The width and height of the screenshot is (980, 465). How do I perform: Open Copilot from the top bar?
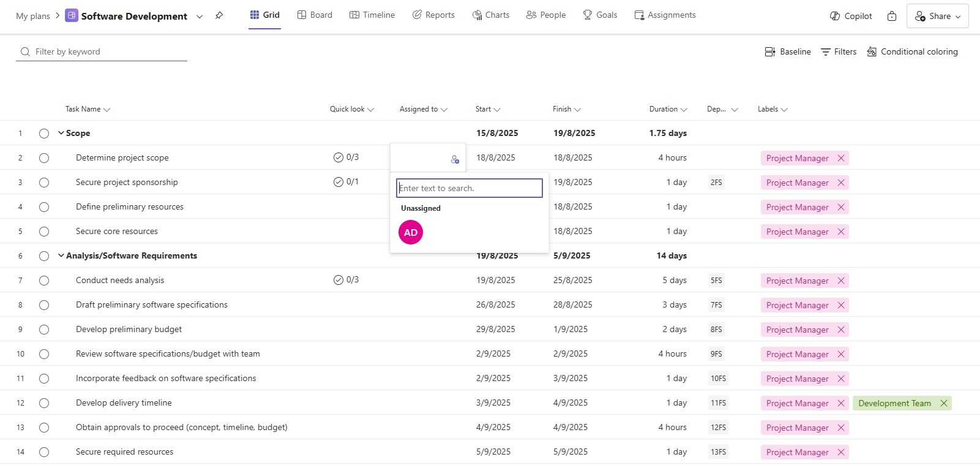pos(851,16)
